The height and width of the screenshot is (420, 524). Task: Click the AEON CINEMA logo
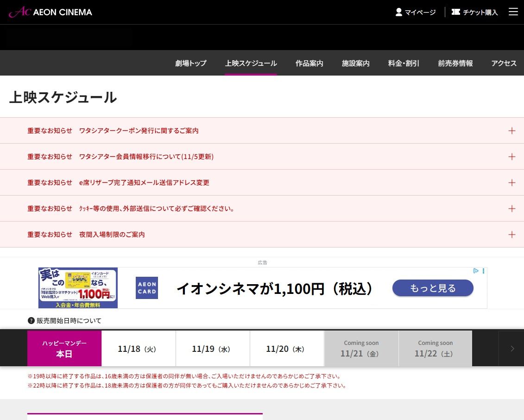[51, 12]
